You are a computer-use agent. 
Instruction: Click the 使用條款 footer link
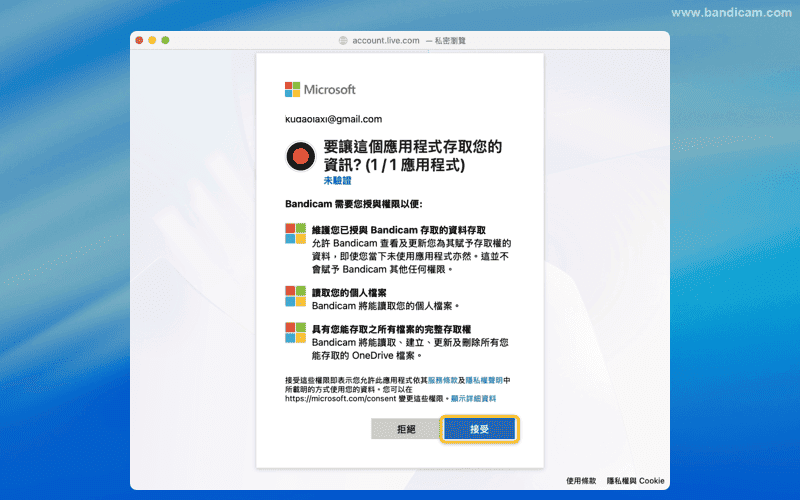pos(581,481)
